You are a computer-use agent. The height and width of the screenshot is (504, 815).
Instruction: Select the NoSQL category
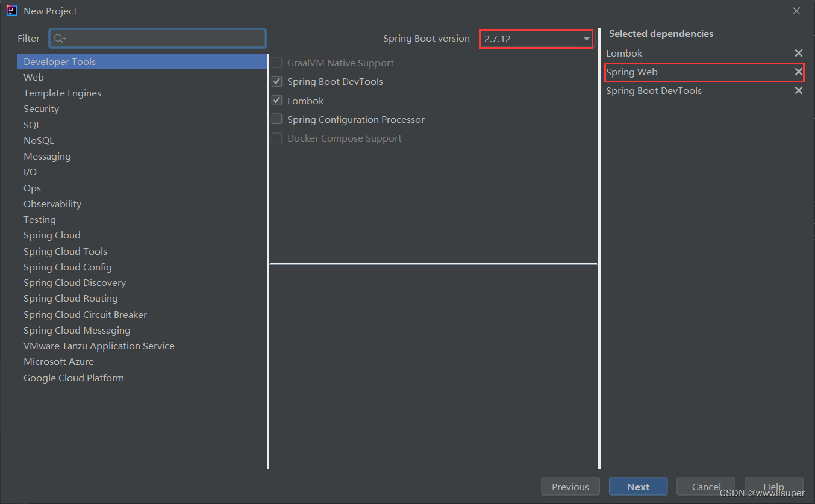coord(142,140)
